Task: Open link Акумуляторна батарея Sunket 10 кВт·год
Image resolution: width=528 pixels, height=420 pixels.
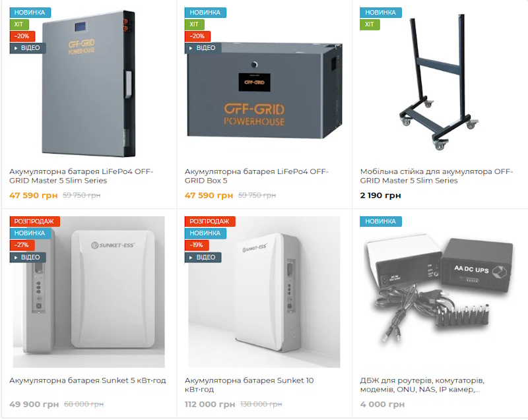Action: pyautogui.click(x=249, y=384)
